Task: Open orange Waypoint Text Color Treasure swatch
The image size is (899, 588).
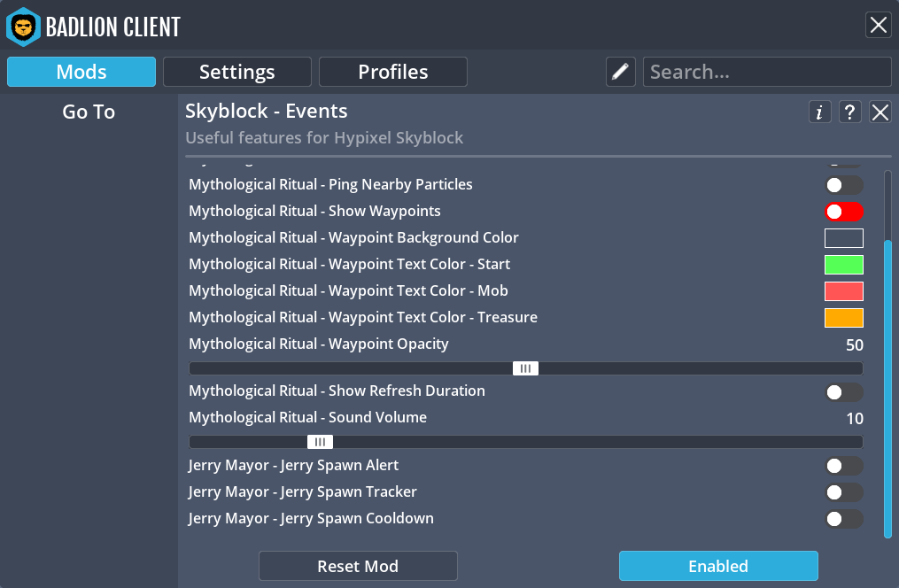Action: pos(844,318)
